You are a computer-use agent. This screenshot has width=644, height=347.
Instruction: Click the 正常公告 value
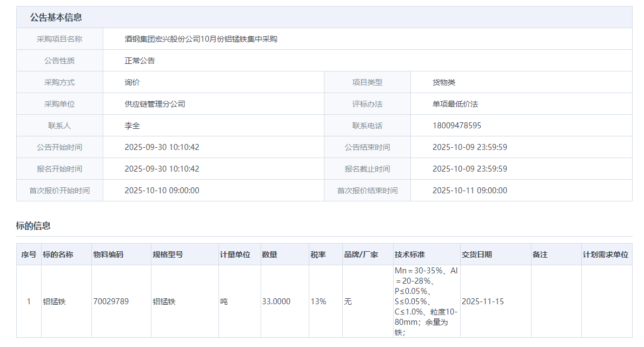(140, 61)
